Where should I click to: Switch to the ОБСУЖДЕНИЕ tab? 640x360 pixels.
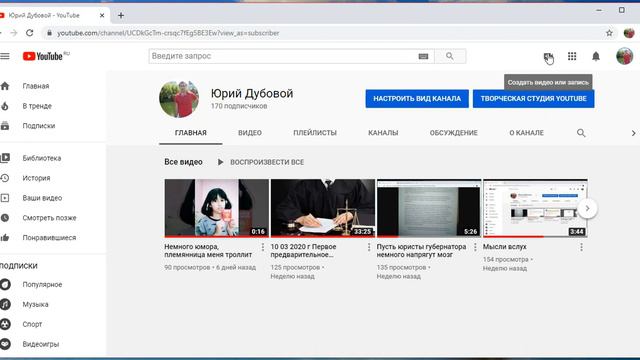(453, 133)
